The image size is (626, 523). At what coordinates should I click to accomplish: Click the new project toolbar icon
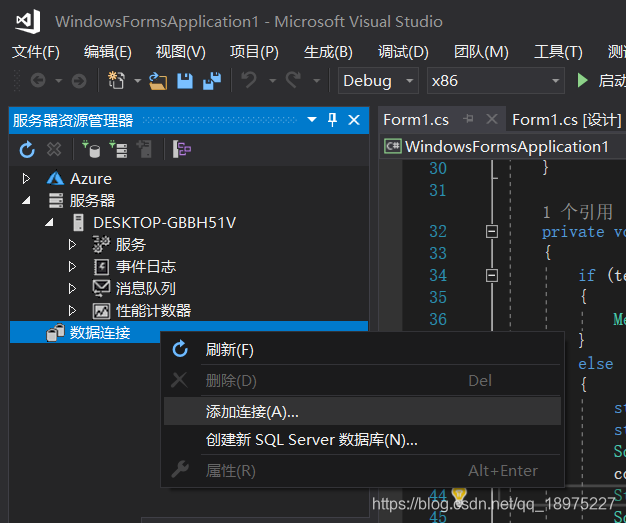[x=116, y=80]
